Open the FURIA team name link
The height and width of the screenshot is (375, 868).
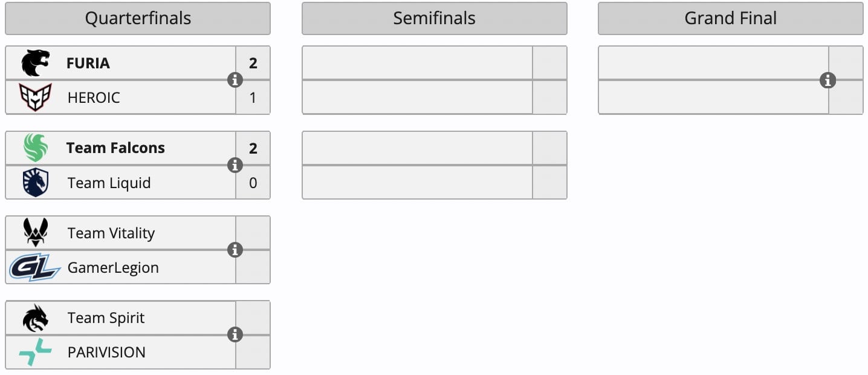coord(88,63)
